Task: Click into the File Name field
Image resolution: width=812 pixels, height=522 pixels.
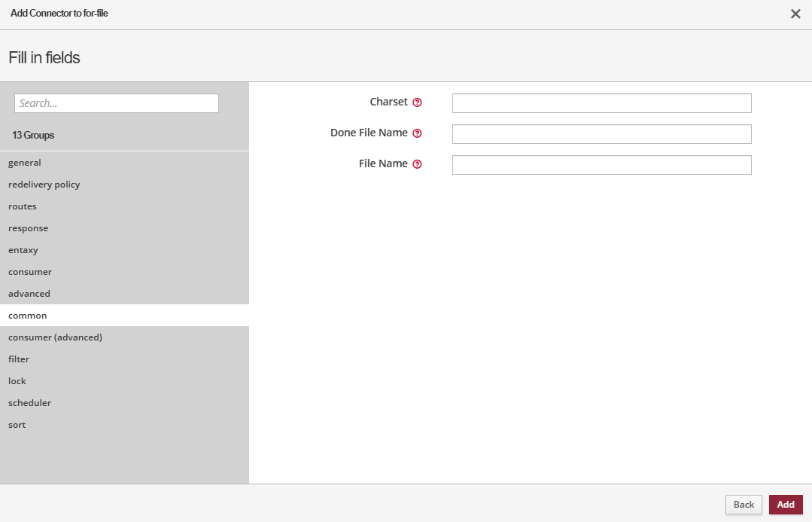Action: pos(601,165)
